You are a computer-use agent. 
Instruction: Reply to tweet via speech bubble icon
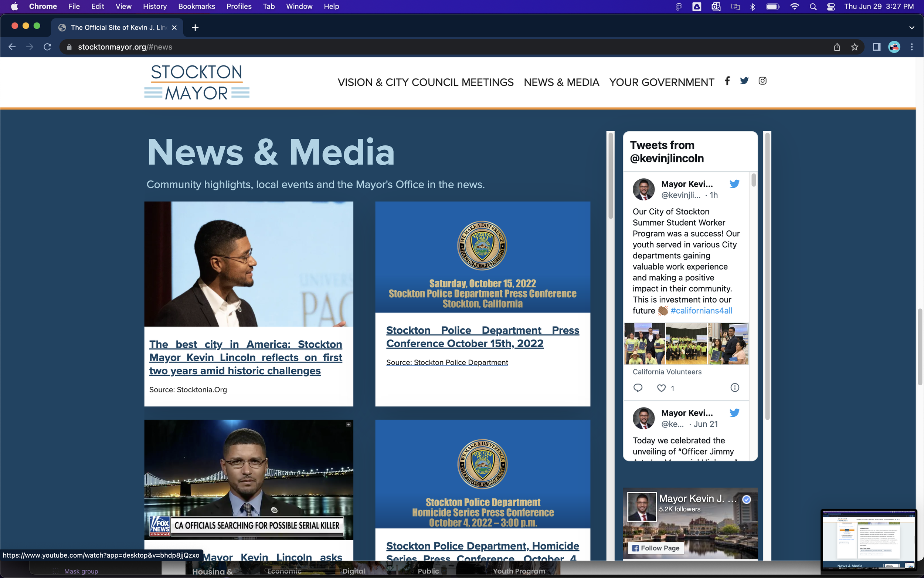click(638, 388)
